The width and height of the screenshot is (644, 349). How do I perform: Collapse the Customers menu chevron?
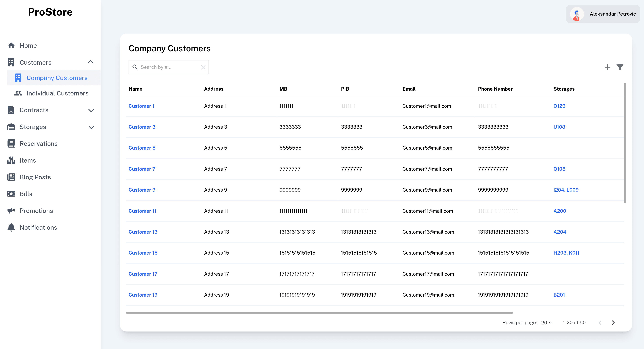click(91, 62)
